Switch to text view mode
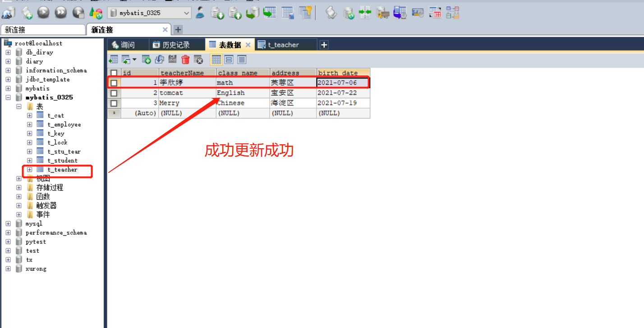The height and width of the screenshot is (328, 644). click(x=242, y=59)
